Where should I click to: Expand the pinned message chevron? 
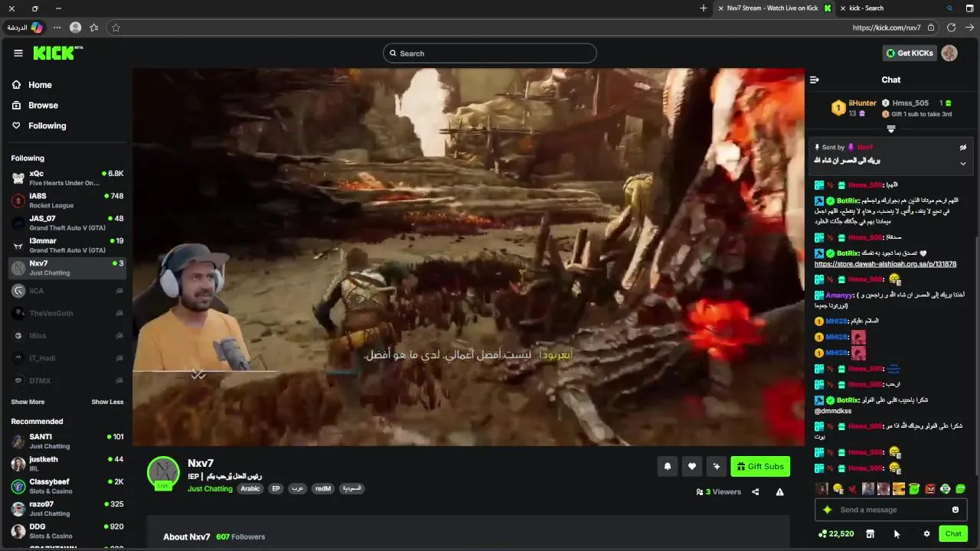(963, 163)
